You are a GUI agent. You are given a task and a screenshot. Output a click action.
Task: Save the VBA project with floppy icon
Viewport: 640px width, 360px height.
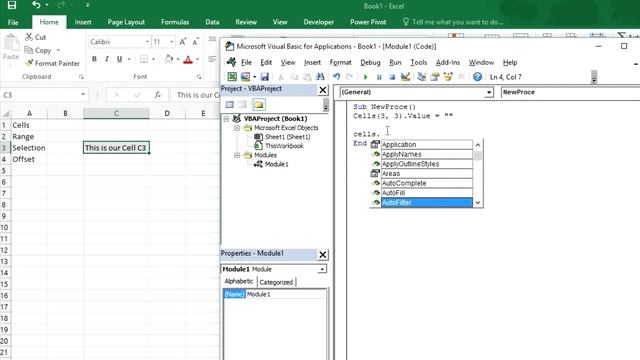pos(264,77)
